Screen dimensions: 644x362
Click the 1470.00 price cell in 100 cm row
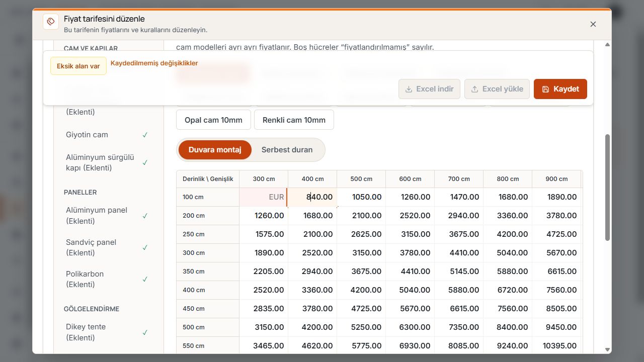click(x=459, y=197)
